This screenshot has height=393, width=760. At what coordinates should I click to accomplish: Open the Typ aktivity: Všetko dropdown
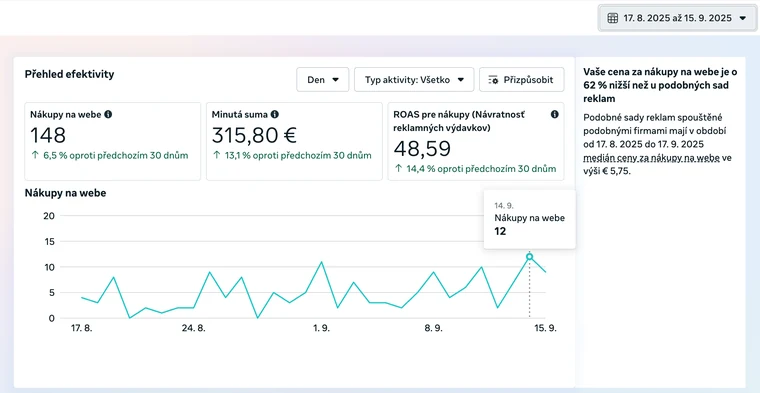click(x=414, y=80)
